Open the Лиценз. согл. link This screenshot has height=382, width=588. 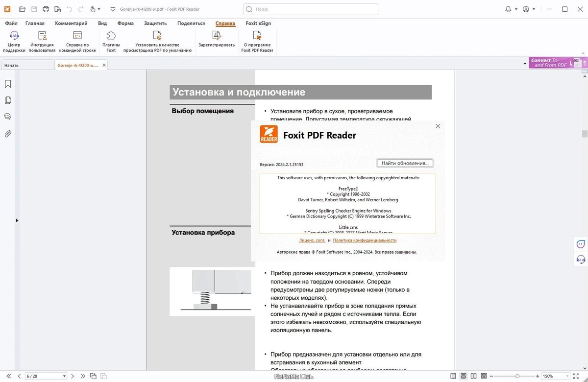pos(312,240)
